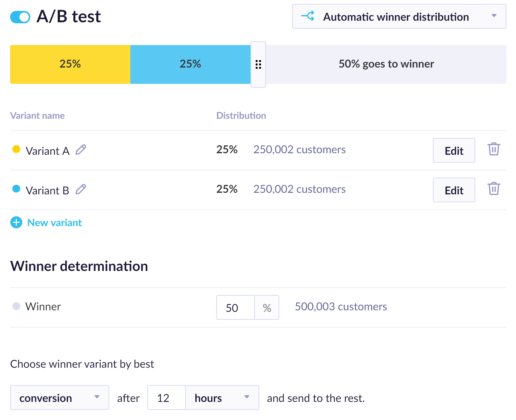Open Automatic winner distribution dropdown
Screen dimensions: 516x420
pos(399,17)
